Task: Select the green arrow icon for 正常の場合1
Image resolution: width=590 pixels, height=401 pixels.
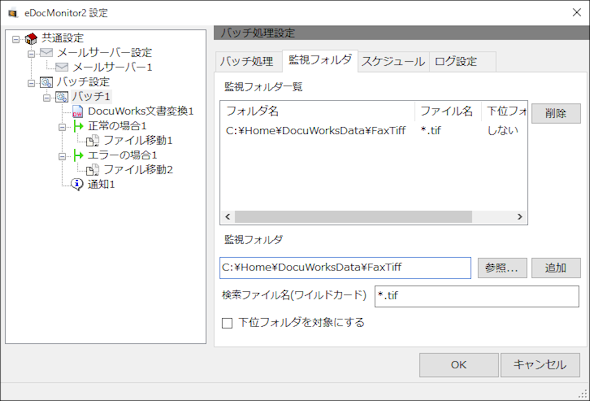Action: pos(78,126)
